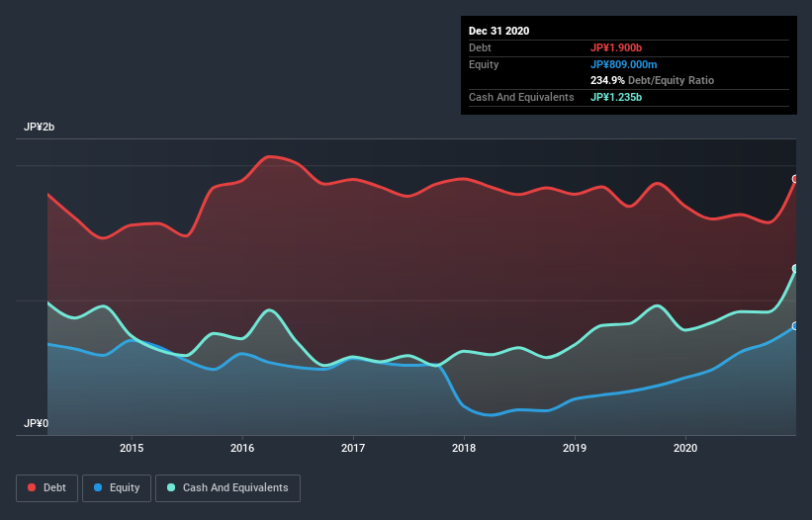812x520 pixels.
Task: Click the 2015 x-axis label
Action: (x=132, y=448)
